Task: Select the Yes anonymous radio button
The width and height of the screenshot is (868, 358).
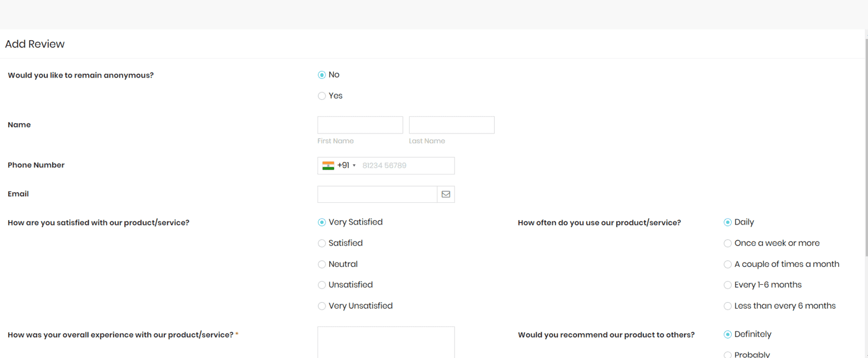Action: pyautogui.click(x=322, y=96)
